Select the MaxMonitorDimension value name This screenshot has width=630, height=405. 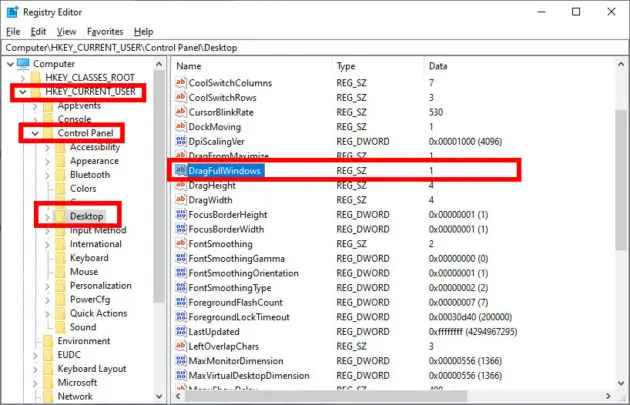[x=236, y=361]
